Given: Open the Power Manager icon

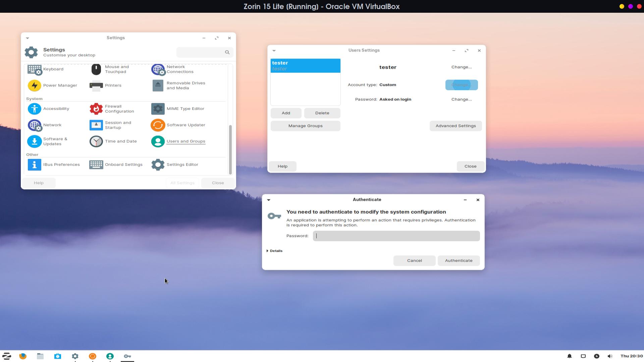Looking at the screenshot, I should (34, 85).
